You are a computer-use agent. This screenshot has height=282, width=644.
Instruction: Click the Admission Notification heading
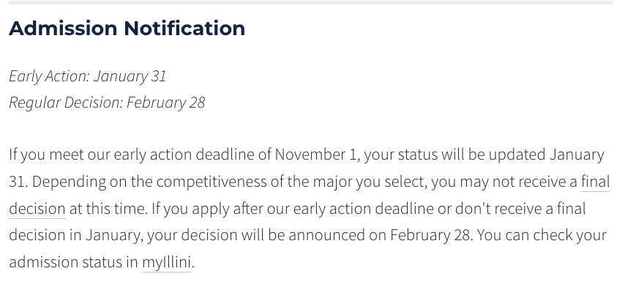pyautogui.click(x=127, y=29)
